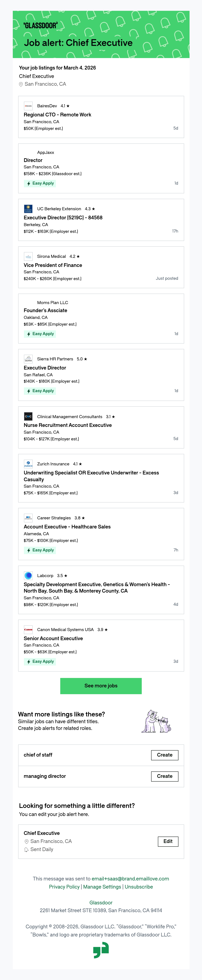Click the green Glassdoor quote mark footer logo
Screen dimensions: 202x980
coord(101,950)
